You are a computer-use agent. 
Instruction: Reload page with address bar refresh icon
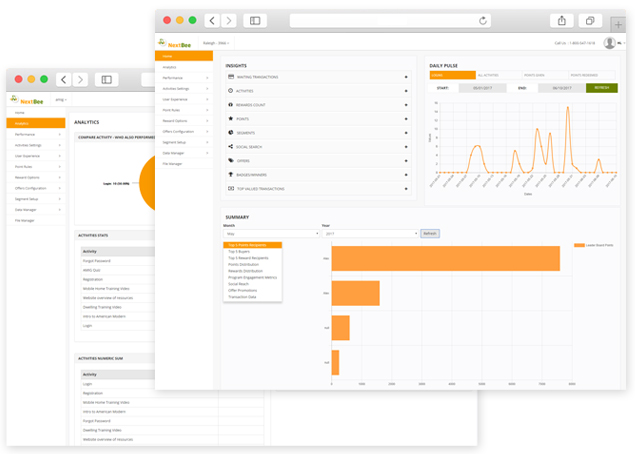482,21
